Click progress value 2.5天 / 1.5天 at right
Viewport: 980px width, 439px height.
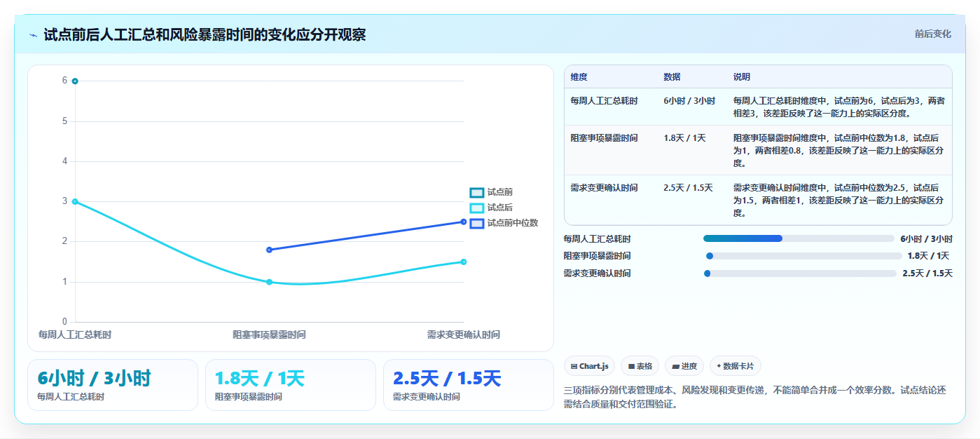[927, 273]
